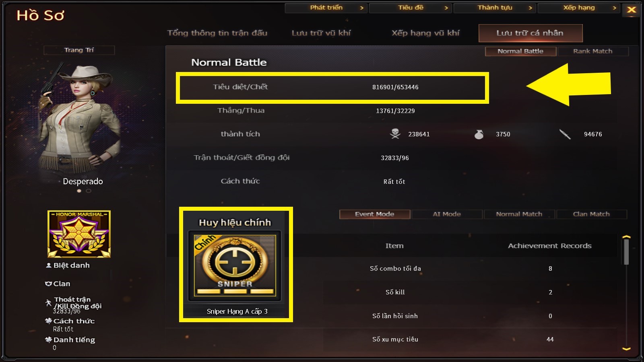Switch to Tổng thông tin trận đấu tab
644x362 pixels.
[217, 33]
